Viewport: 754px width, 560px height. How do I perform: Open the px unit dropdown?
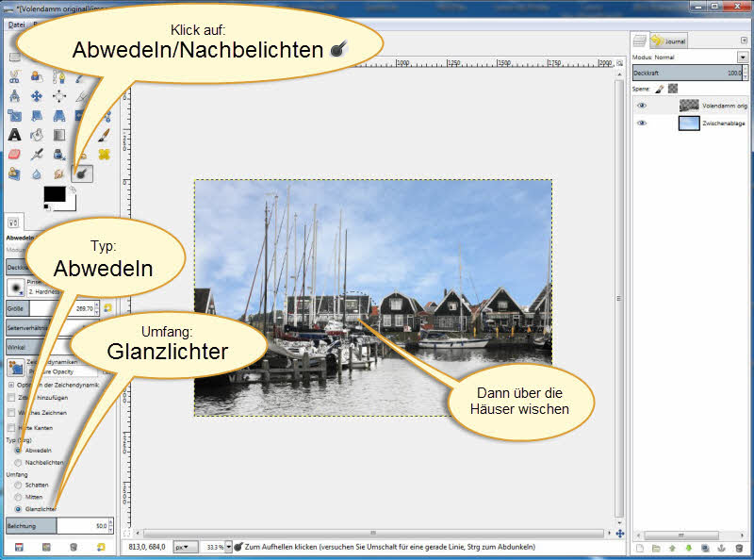[185, 547]
